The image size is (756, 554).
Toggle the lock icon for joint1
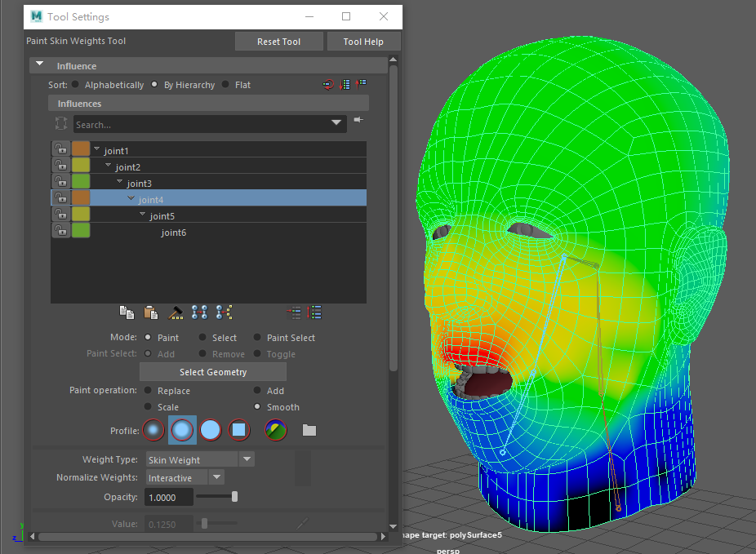[60, 149]
